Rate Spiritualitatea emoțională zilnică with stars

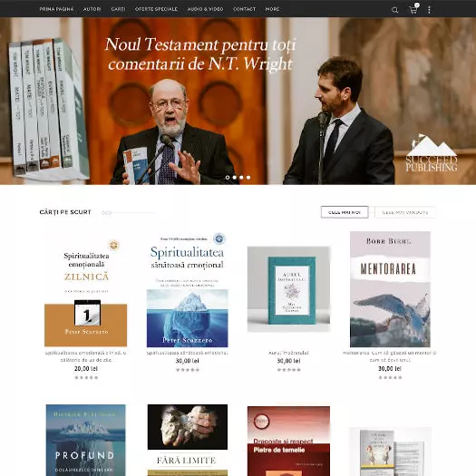(86, 377)
